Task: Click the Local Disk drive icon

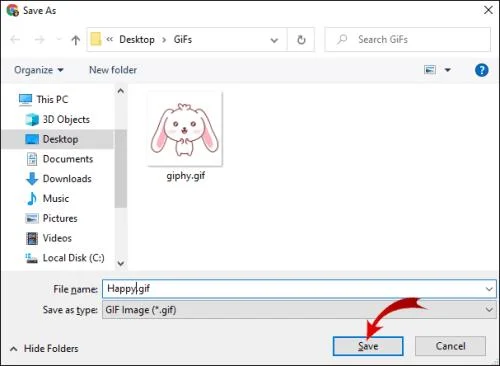Action: pos(32,258)
